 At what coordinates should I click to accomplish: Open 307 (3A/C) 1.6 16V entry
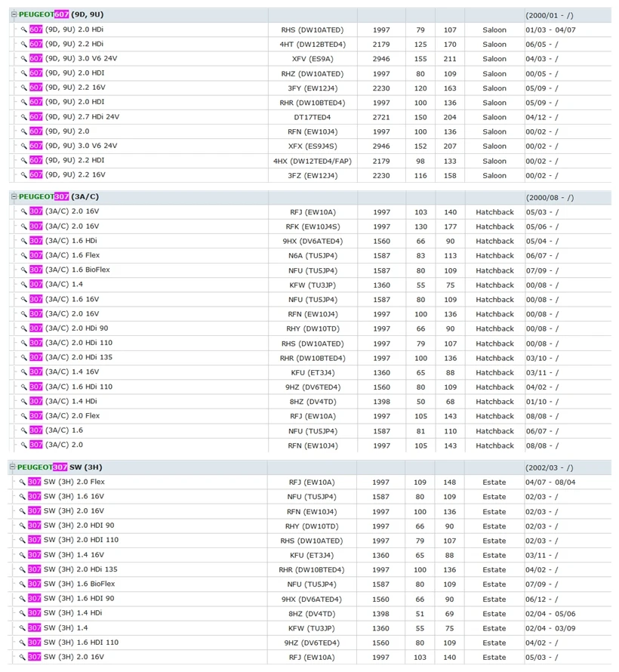tap(64, 299)
